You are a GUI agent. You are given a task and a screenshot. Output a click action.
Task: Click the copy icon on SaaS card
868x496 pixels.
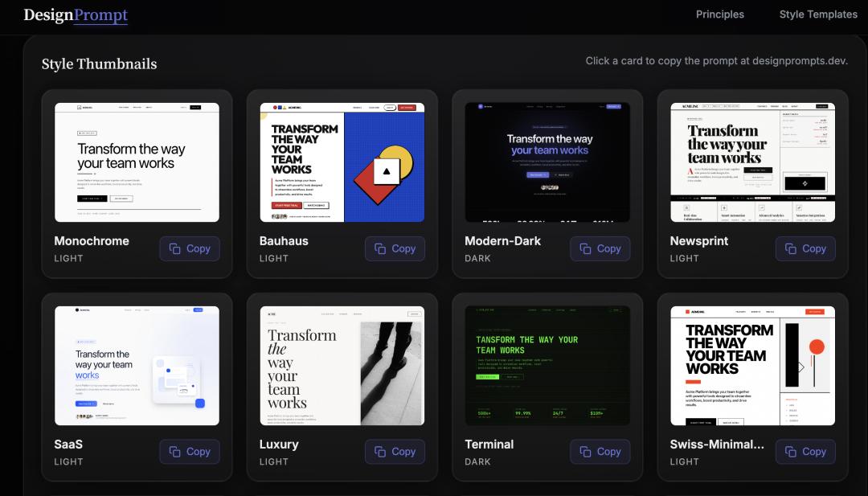[175, 452]
